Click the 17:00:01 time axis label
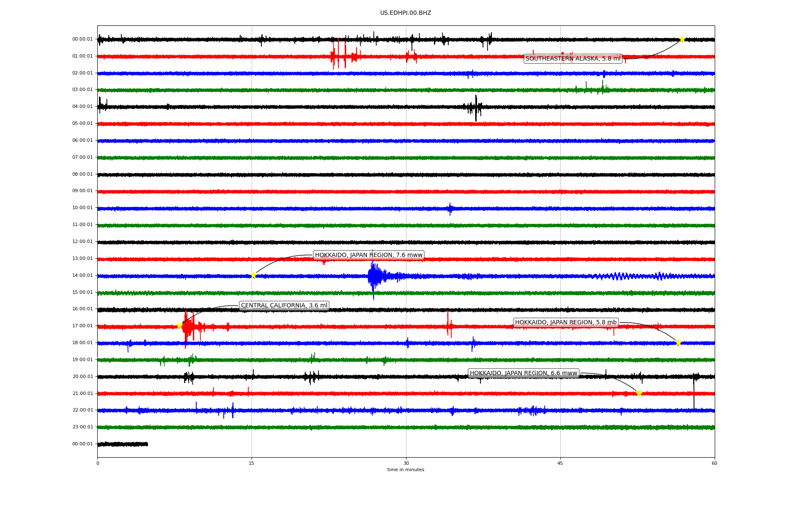The image size is (812, 508). 82,326
